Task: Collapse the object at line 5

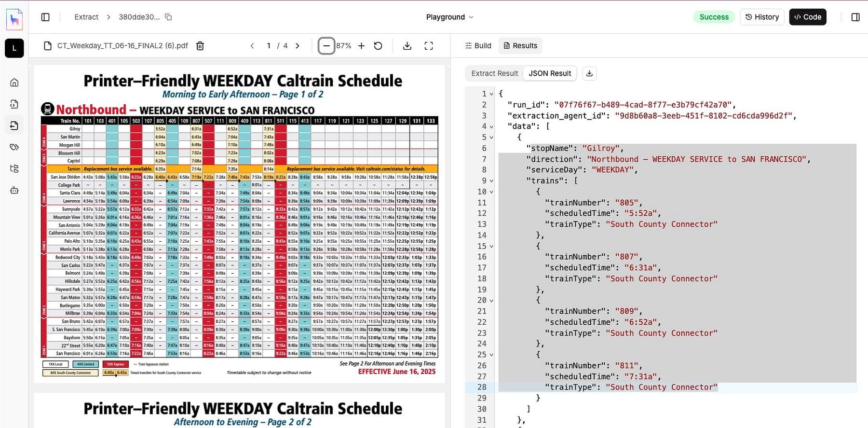Action: pos(491,138)
